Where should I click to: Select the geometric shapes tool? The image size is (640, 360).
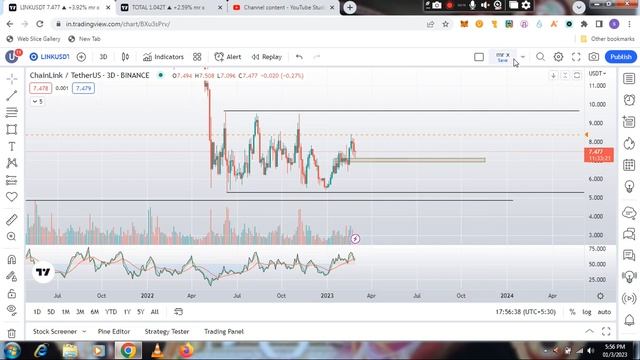[x=12, y=129]
